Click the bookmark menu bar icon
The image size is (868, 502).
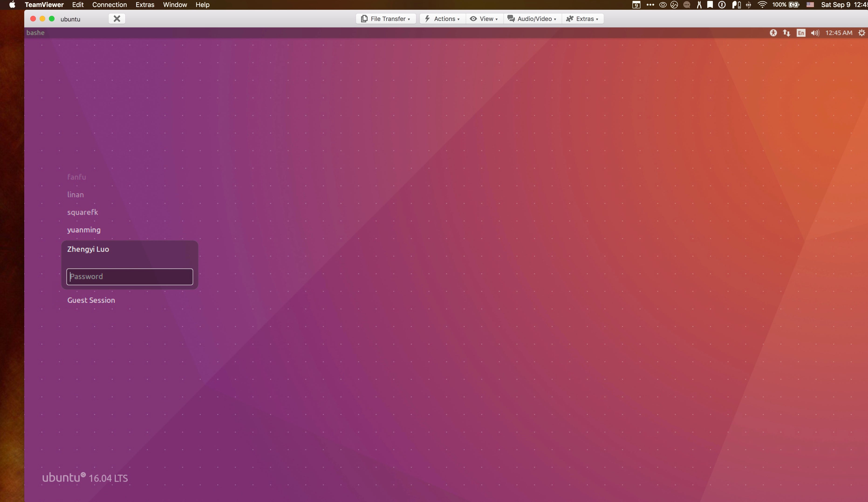click(x=710, y=4)
